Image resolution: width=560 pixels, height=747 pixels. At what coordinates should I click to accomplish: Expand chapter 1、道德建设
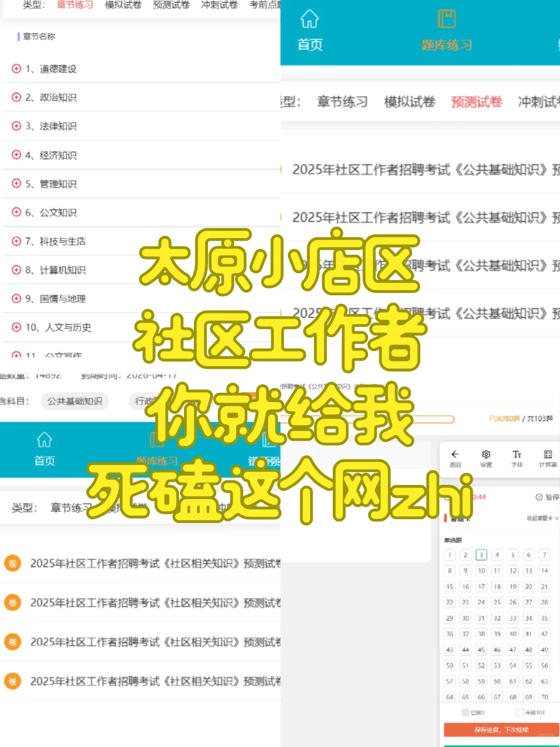[16, 68]
